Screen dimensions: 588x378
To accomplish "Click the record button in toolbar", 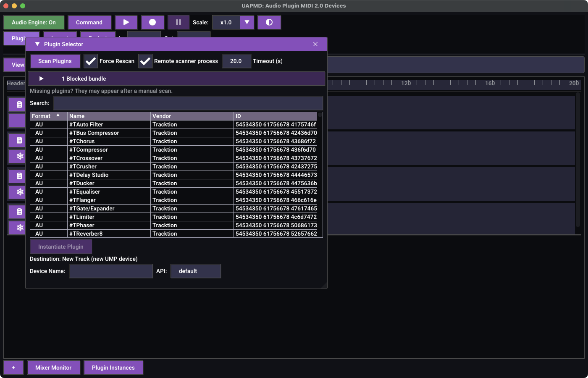I will pos(152,22).
